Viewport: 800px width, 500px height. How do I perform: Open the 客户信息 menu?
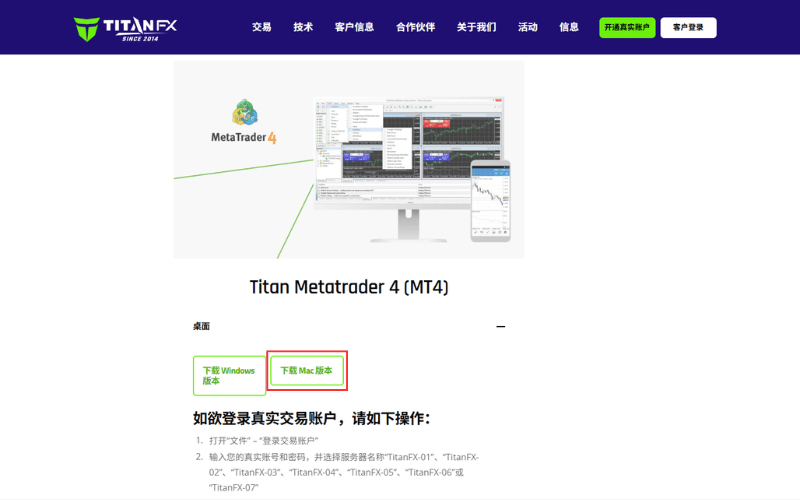354,27
